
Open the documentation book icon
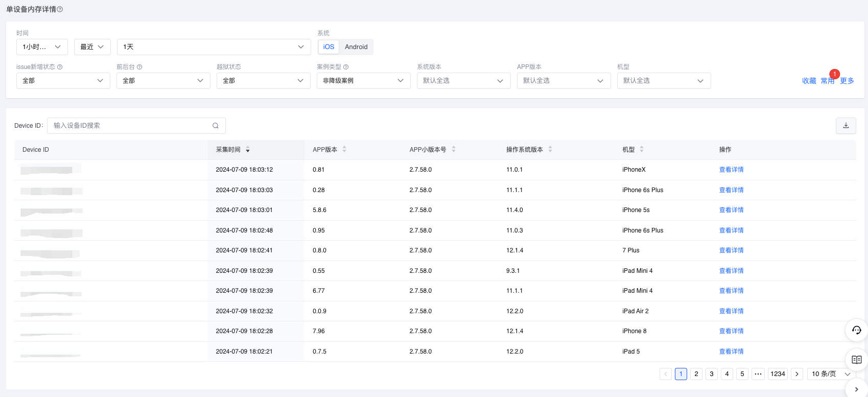click(857, 360)
